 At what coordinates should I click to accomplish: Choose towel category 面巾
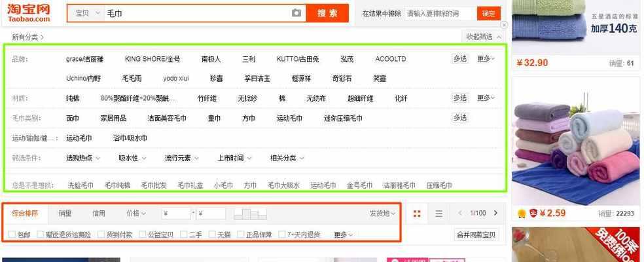point(73,118)
